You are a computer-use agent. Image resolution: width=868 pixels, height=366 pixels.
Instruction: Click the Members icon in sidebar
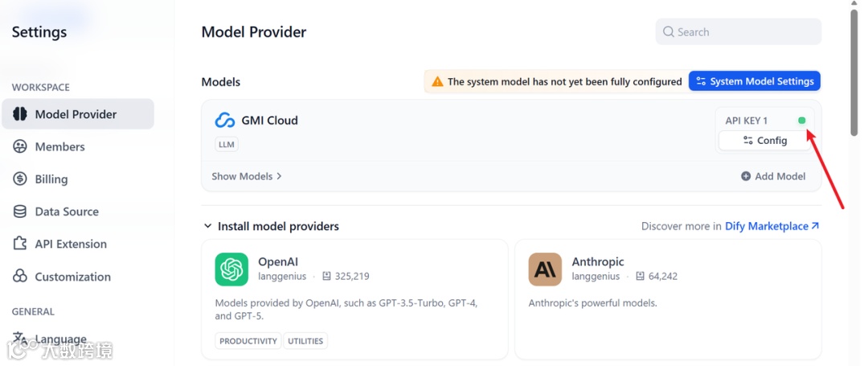(x=20, y=146)
